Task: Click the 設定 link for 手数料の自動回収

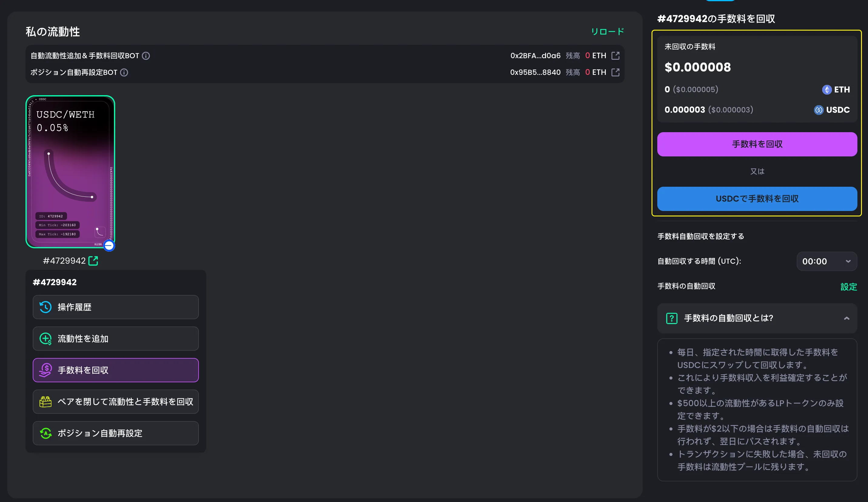Action: (x=849, y=287)
